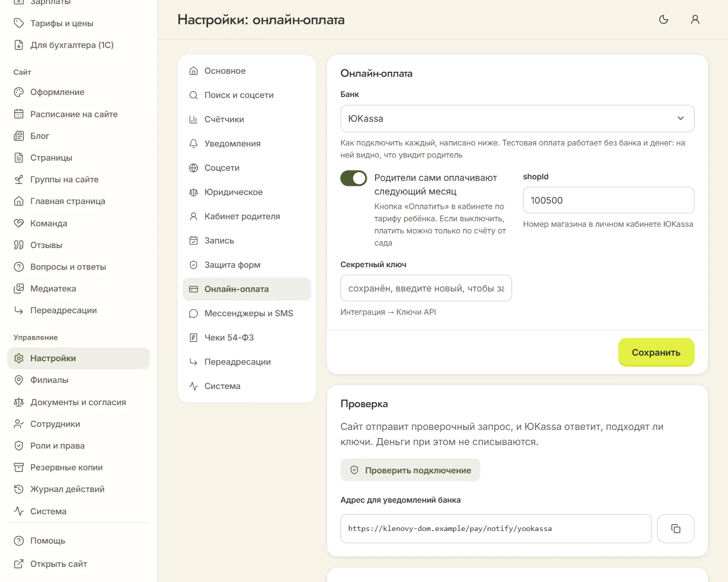Select the Онлайн-оплата settings tab
Viewport: 728px width, 582px height.
(247, 289)
